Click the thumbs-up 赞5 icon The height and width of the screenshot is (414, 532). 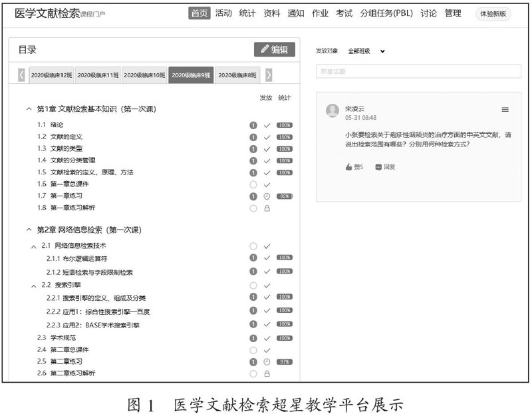pyautogui.click(x=348, y=167)
